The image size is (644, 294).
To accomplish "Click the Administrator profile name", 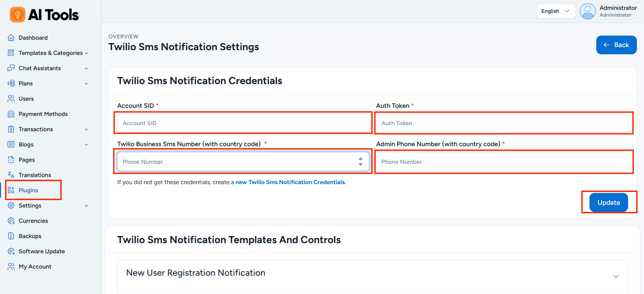I will (618, 8).
